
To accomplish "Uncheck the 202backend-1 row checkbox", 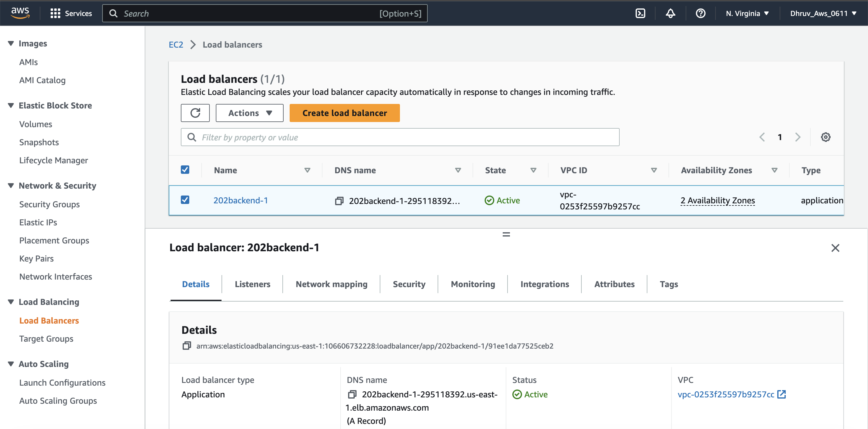I will (185, 200).
